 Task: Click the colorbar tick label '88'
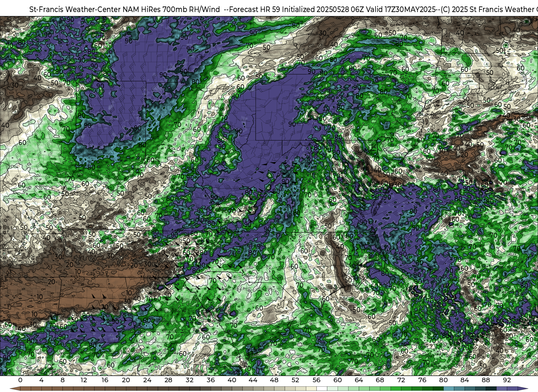click(486, 380)
